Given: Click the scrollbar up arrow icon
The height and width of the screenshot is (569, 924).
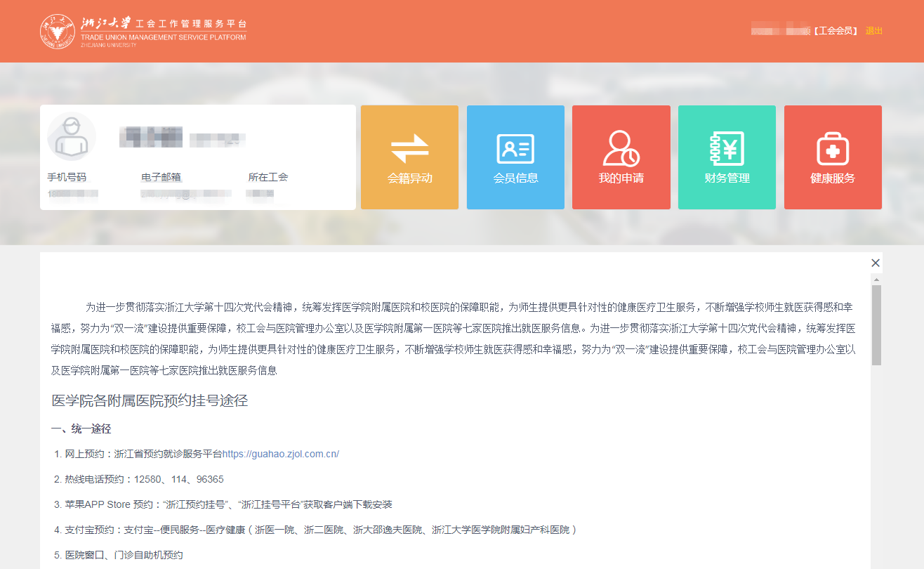Looking at the screenshot, I should tap(876, 278).
